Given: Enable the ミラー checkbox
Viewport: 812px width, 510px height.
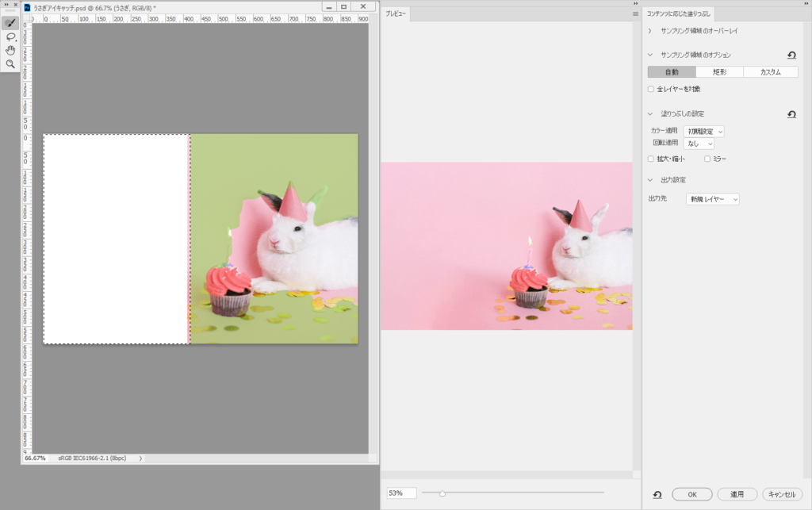Looking at the screenshot, I should point(707,159).
